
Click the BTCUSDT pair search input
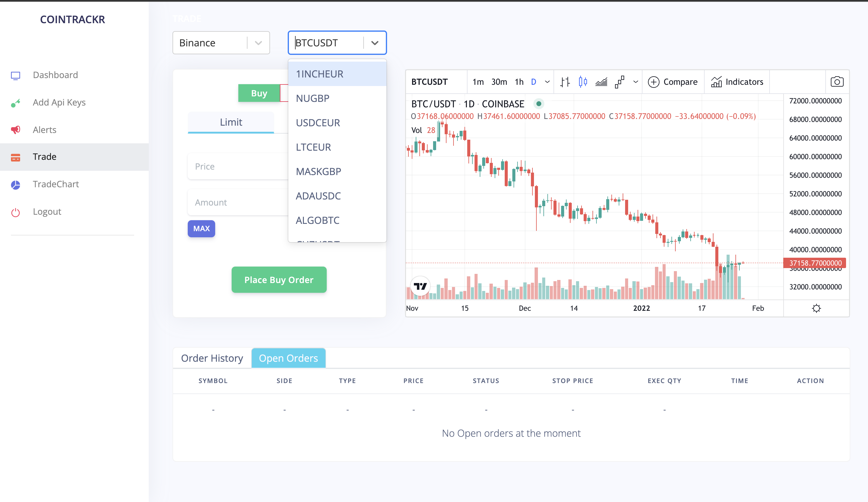click(x=325, y=43)
